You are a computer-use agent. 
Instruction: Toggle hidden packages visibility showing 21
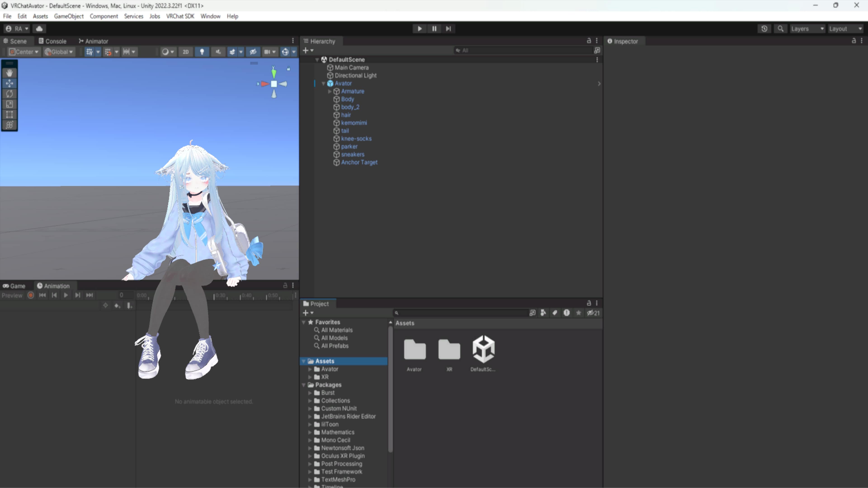593,313
